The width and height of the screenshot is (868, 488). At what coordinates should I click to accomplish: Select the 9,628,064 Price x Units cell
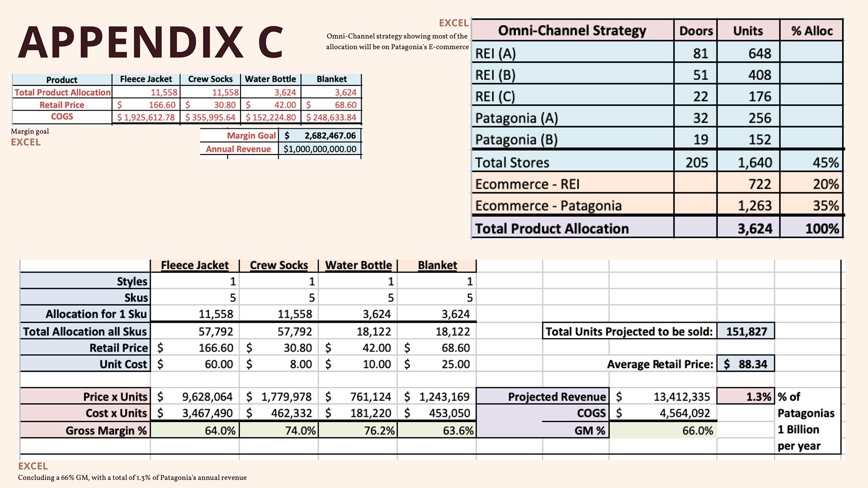(x=195, y=397)
